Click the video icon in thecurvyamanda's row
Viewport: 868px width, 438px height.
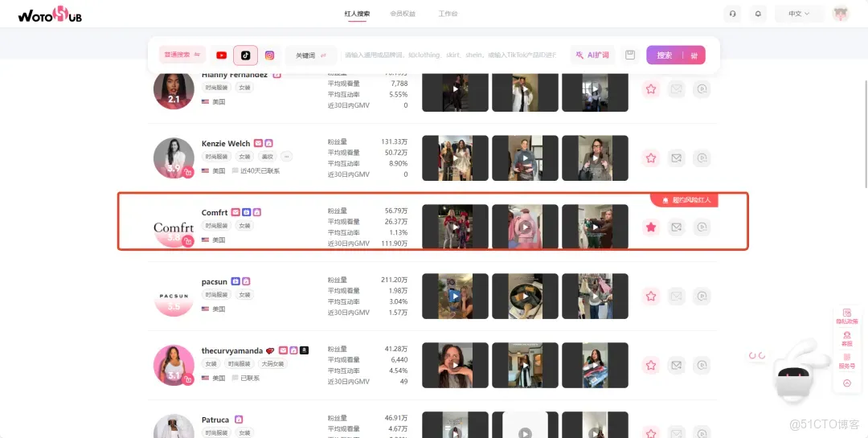tap(702, 365)
